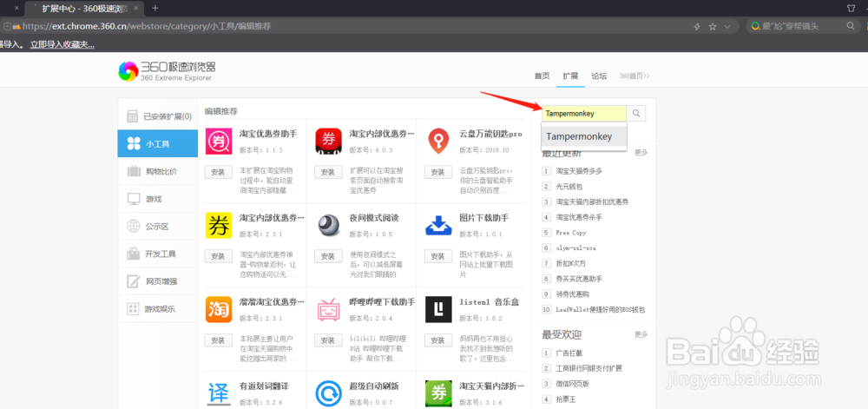Install 哔哩哔哩下载助手 with 安装 button

[x=328, y=340]
